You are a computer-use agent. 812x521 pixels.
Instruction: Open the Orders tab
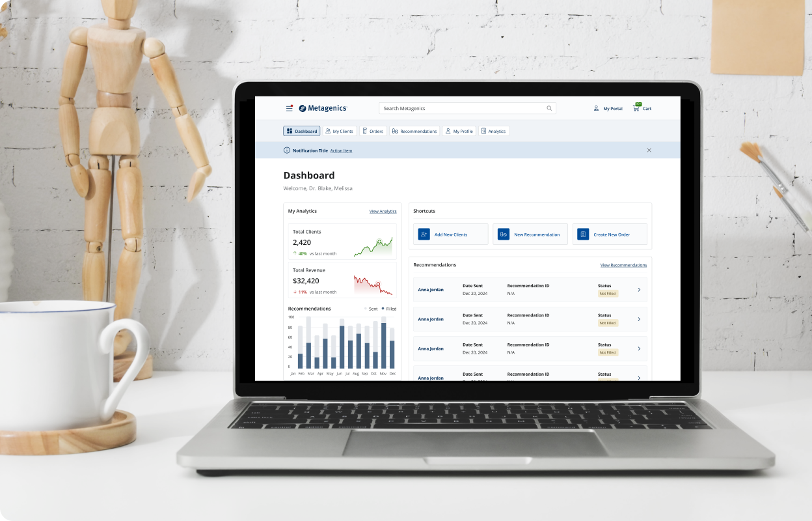point(373,132)
